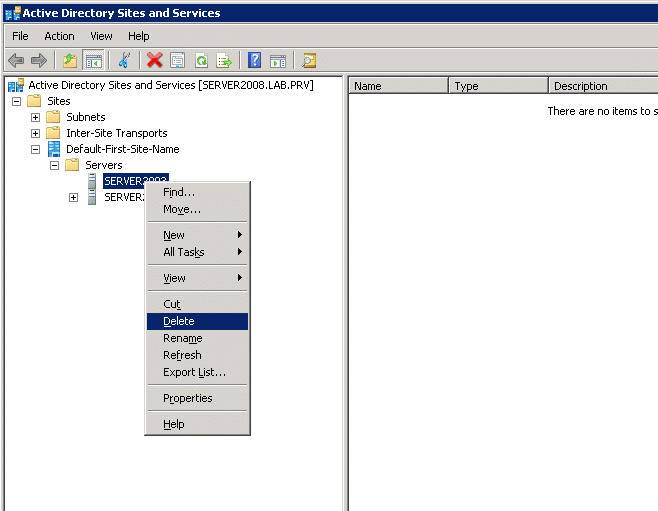Click the selected SERVER2003 server icon

tap(92, 181)
